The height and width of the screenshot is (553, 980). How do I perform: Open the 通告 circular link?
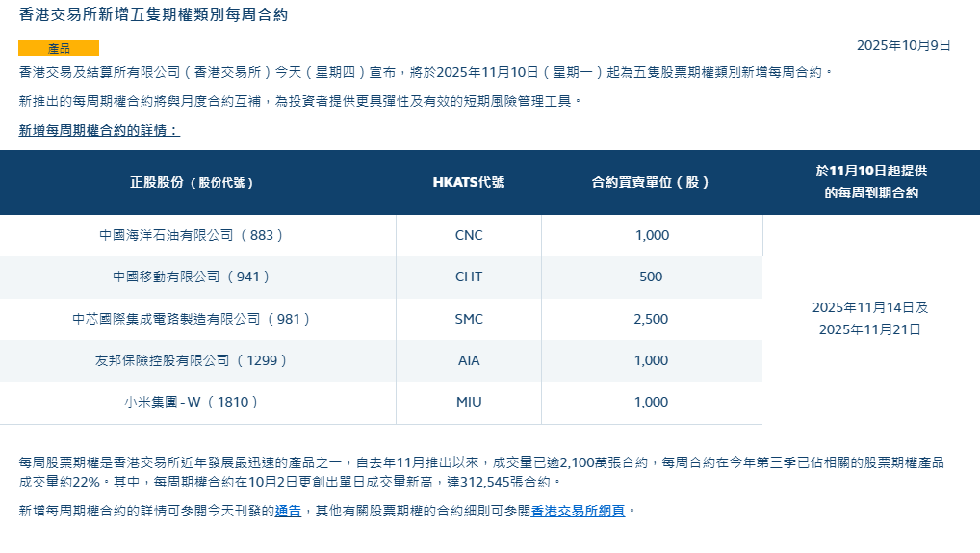pos(288,511)
